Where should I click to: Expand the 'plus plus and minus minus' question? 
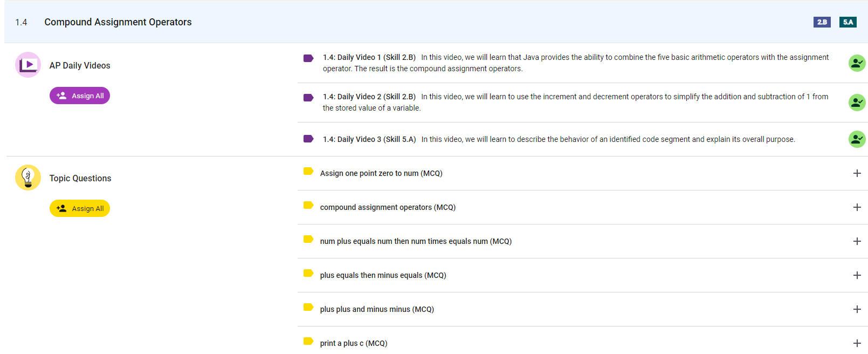tap(857, 309)
